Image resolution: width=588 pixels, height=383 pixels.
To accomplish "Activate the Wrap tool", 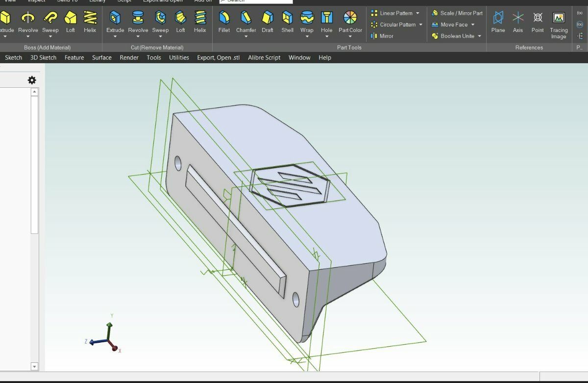I will coord(307,22).
